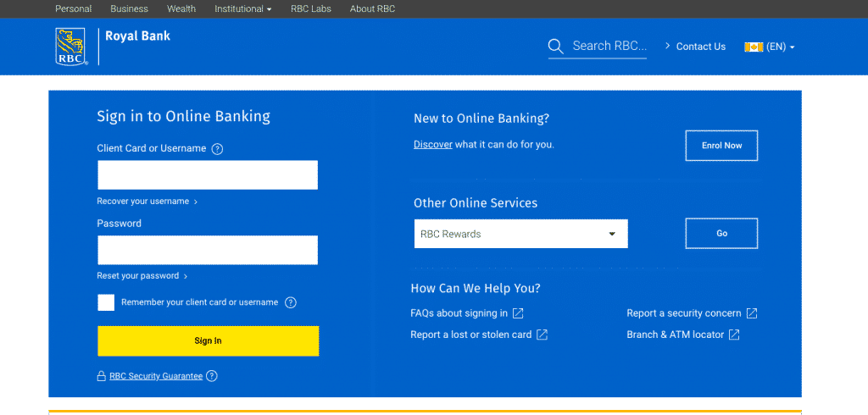
Task: Open the RBC Security Guarantee link
Action: (x=156, y=376)
